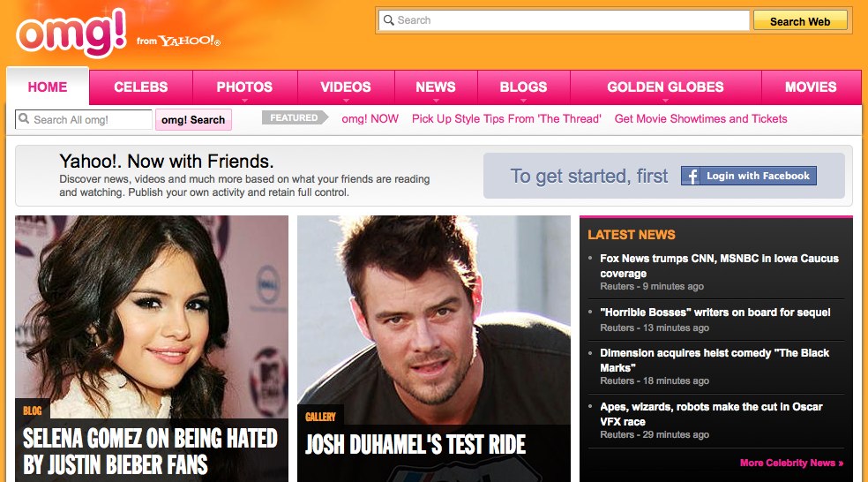Click the Facebook icon on login button

(x=691, y=176)
